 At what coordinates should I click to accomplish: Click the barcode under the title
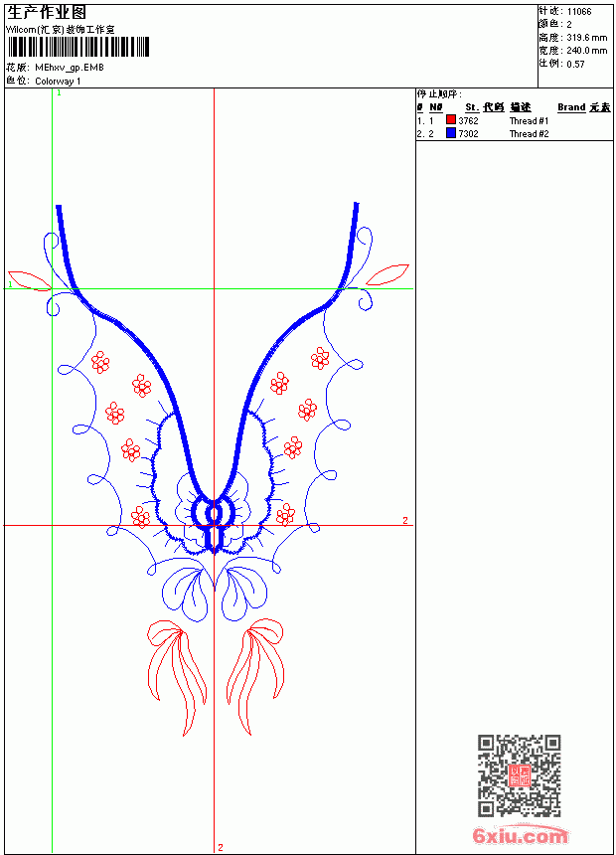[77, 47]
